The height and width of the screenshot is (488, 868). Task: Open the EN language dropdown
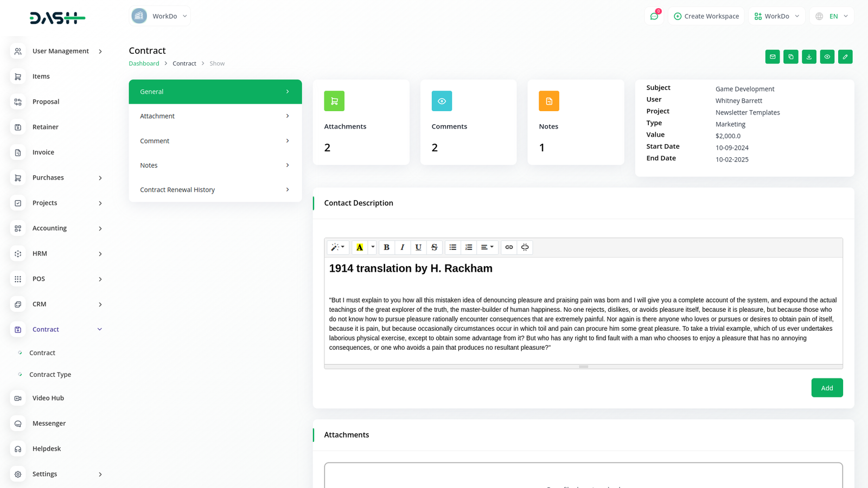(x=832, y=16)
